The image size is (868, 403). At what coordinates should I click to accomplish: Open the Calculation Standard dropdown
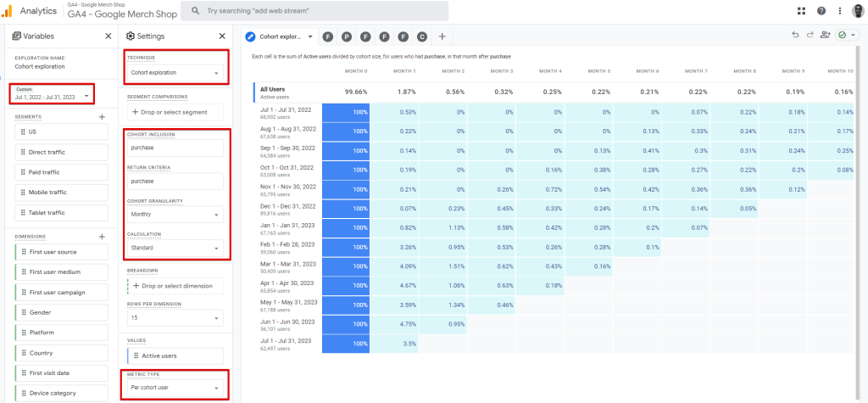175,248
